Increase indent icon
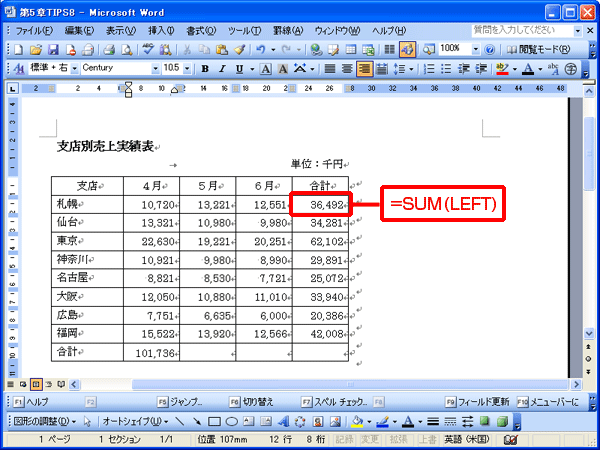Image resolution: width=600 pixels, height=450 pixels. coord(481,69)
